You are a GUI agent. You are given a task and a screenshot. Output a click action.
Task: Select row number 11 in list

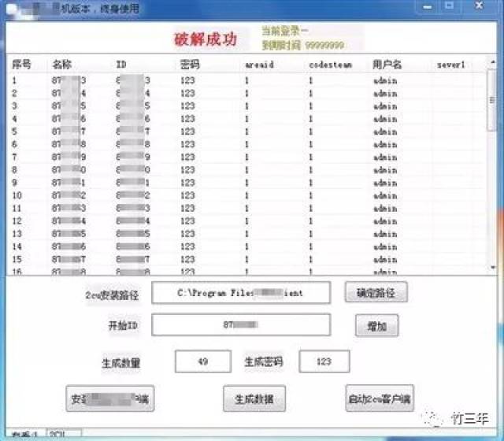[x=246, y=208]
